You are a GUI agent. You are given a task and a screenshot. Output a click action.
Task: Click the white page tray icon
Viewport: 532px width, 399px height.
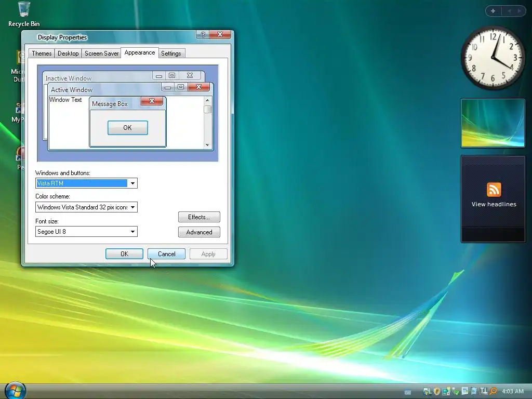coord(465,391)
